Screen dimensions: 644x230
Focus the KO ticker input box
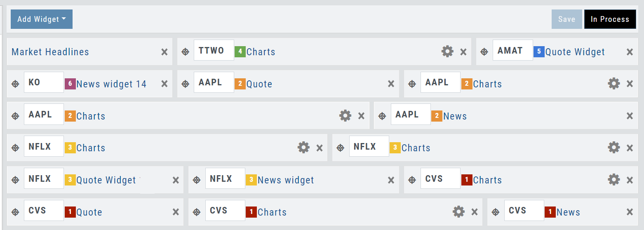[x=44, y=82]
